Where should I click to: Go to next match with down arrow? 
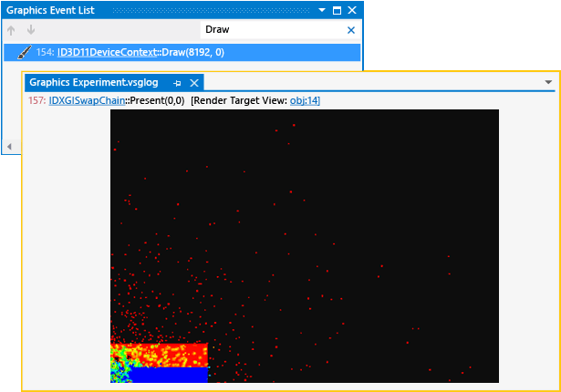pyautogui.click(x=31, y=30)
